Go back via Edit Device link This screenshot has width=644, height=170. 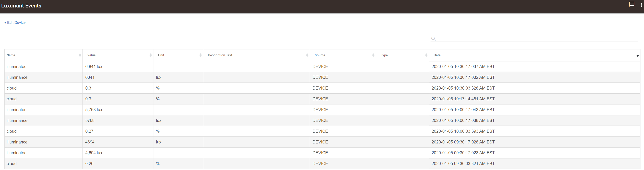(15, 22)
